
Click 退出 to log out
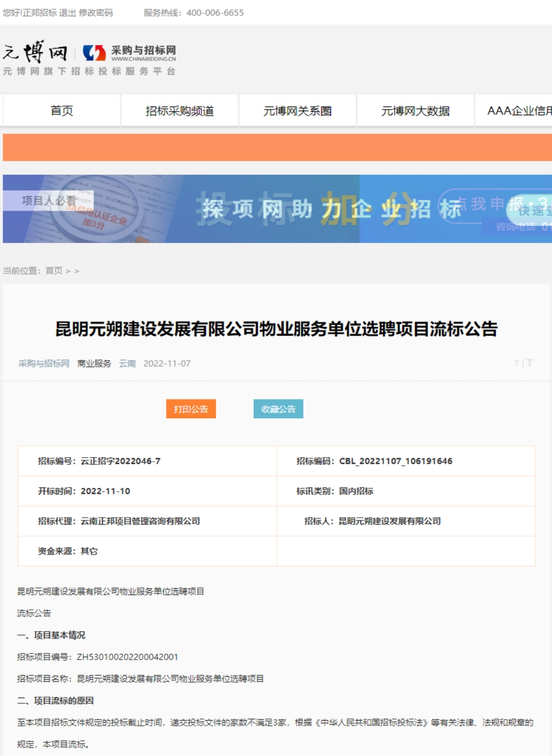coord(67,13)
